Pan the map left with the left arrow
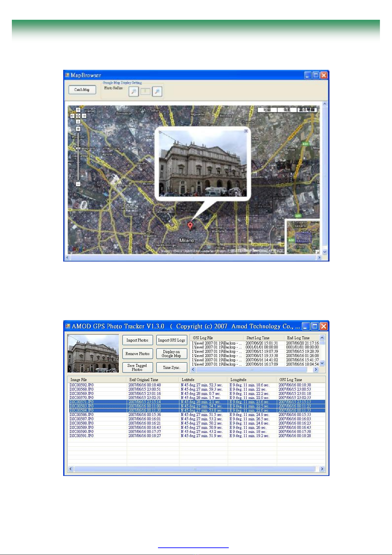Screen dimensions: 392x555 click(72, 116)
